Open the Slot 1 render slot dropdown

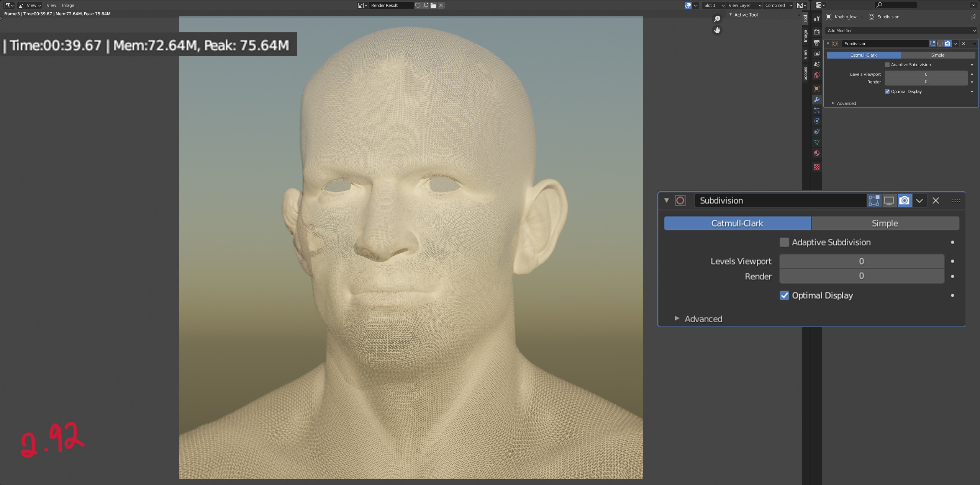[x=714, y=5]
